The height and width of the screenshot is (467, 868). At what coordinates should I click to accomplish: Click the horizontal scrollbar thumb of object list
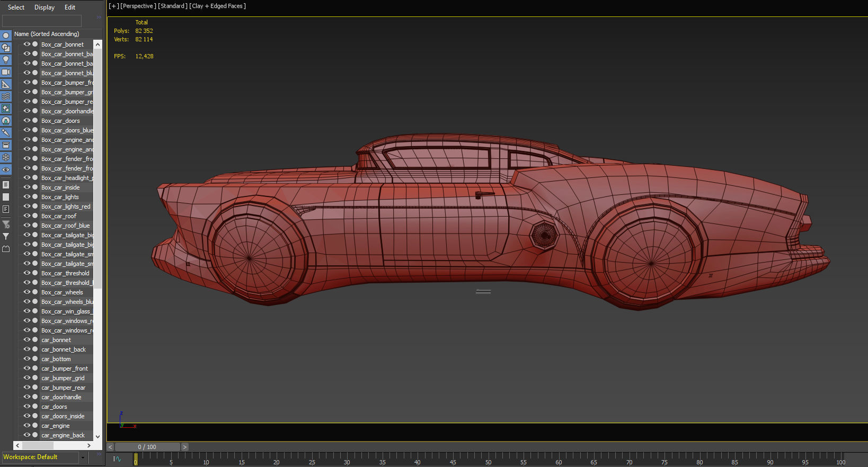pyautogui.click(x=38, y=446)
